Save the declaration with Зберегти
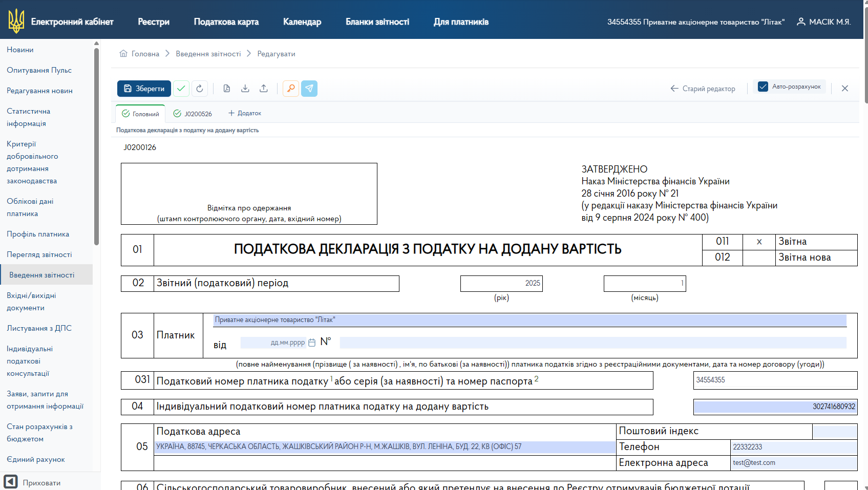868x490 pixels. tap(144, 89)
